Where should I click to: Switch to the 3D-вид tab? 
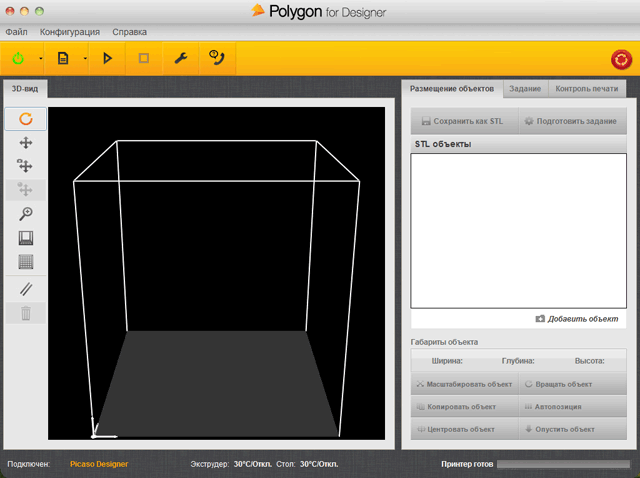click(25, 89)
